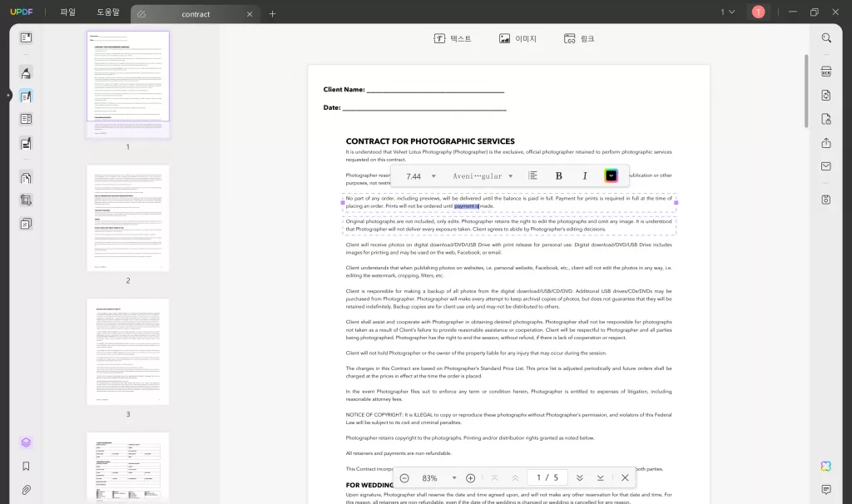
Task: Open the comments panel icon at bottom right
Action: coord(826,489)
